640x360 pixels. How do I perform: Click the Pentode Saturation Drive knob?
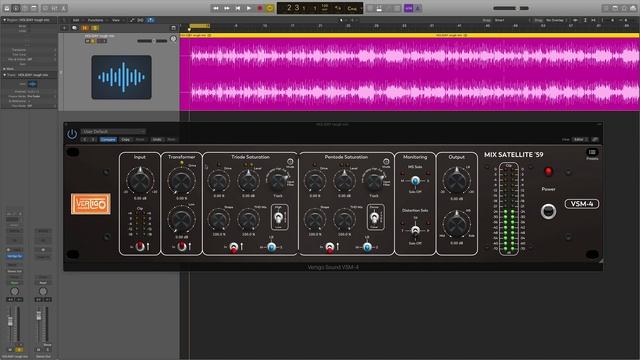(x=315, y=181)
